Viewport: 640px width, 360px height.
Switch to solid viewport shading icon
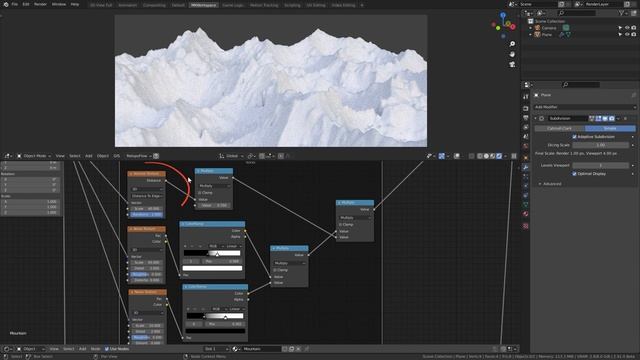(486, 156)
